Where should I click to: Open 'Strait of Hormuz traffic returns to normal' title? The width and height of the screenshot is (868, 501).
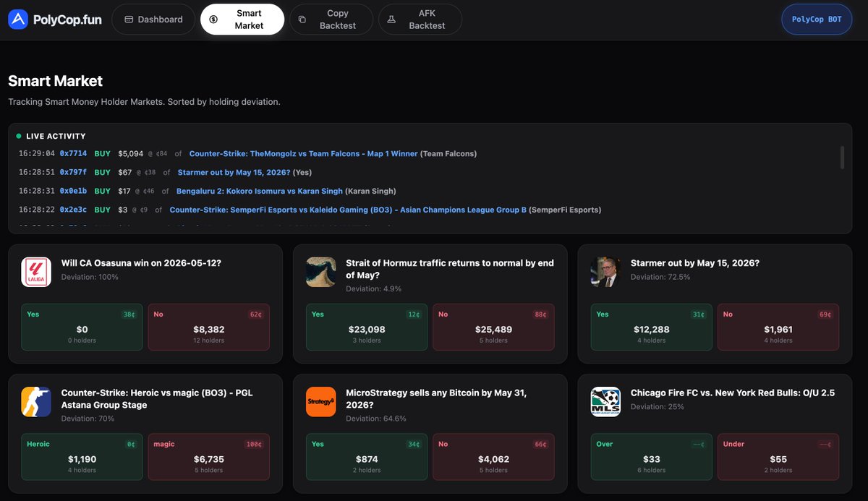(x=450, y=269)
